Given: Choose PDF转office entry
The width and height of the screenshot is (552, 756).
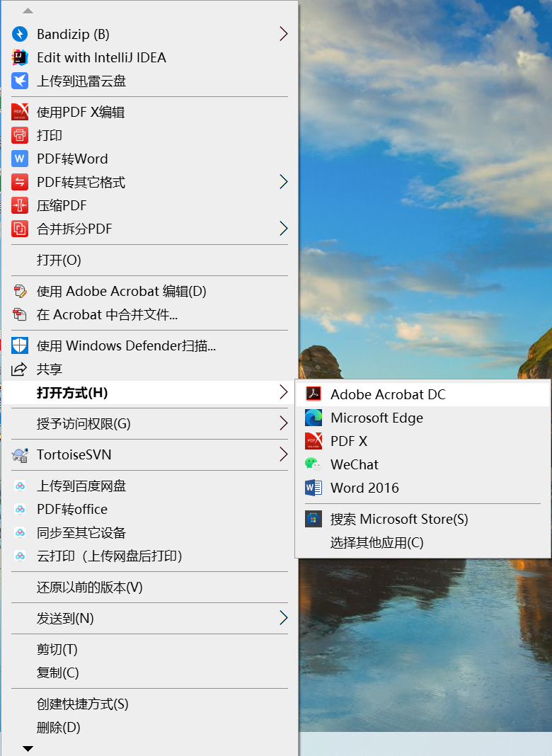Looking at the screenshot, I should 149,509.
